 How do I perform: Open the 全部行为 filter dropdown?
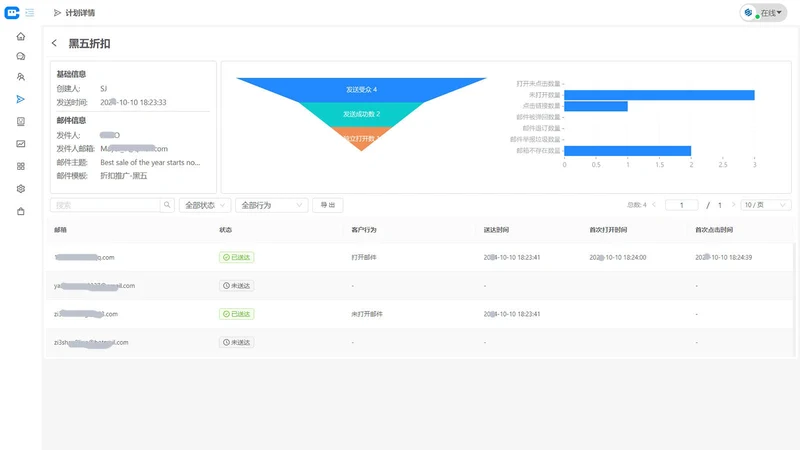(x=271, y=205)
